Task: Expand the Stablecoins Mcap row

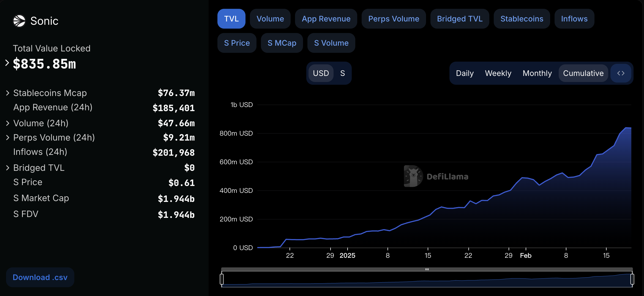Action: pyautogui.click(x=7, y=93)
